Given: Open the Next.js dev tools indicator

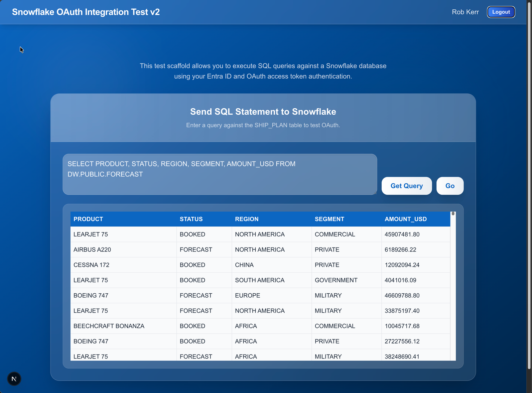Looking at the screenshot, I should (x=14, y=379).
